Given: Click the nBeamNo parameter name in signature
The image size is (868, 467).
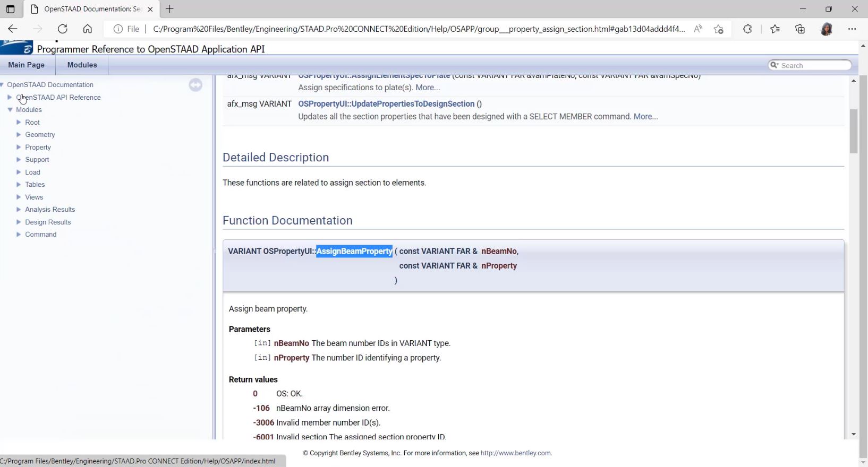Looking at the screenshot, I should [x=499, y=251].
